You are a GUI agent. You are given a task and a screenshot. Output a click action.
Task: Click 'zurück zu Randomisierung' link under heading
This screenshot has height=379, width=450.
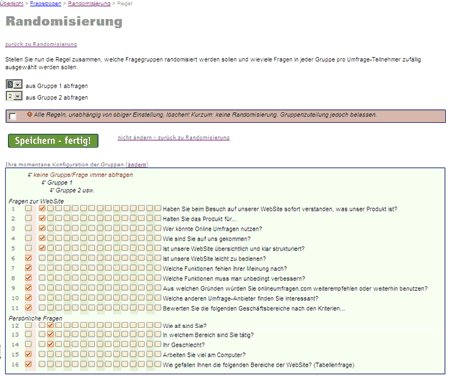pyautogui.click(x=41, y=44)
